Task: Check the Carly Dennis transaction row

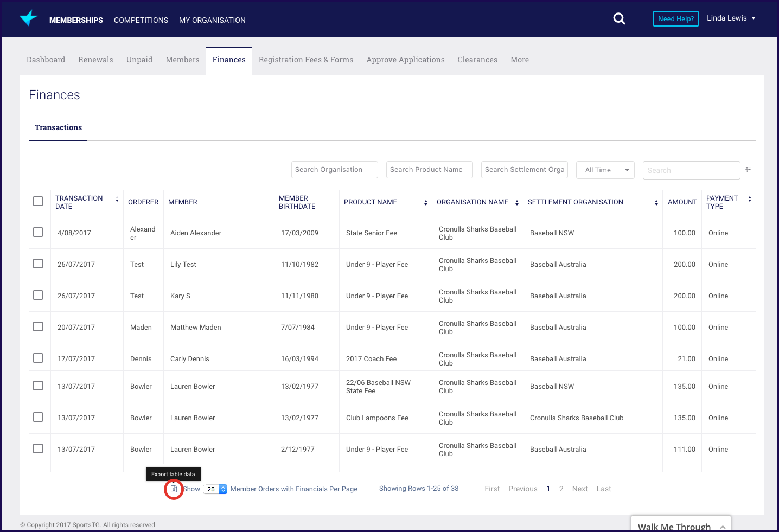Action: click(38, 358)
